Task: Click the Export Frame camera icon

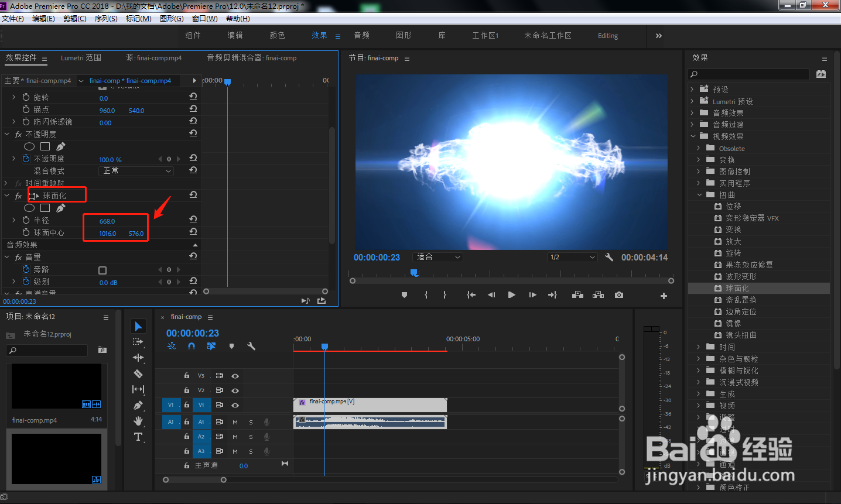Action: [619, 295]
